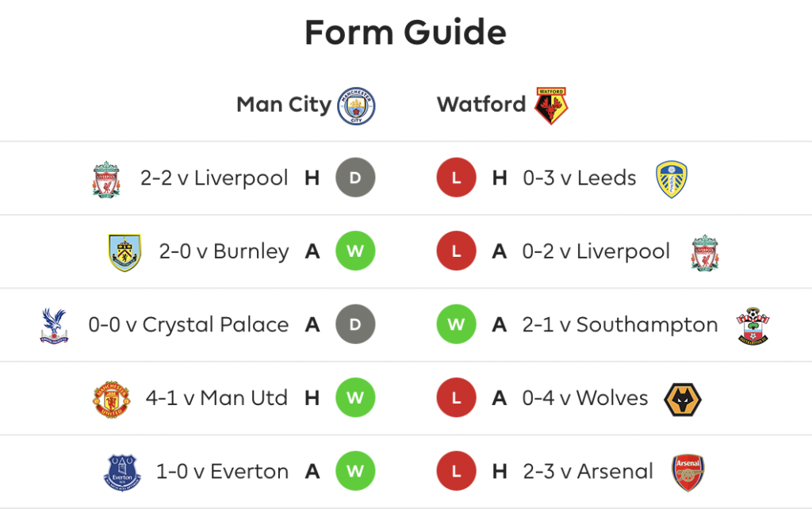Click the Watford club crest
Image resolution: width=812 pixels, height=509 pixels.
pos(551,105)
